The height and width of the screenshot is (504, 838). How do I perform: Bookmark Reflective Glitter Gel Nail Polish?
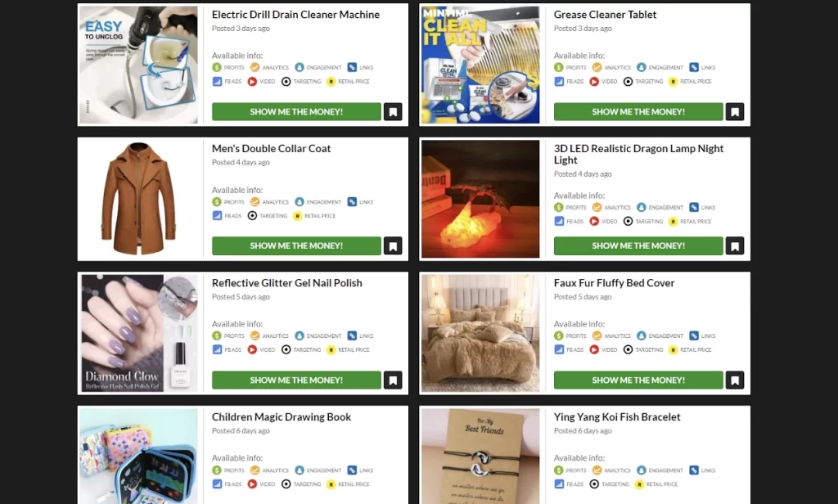pos(393,380)
